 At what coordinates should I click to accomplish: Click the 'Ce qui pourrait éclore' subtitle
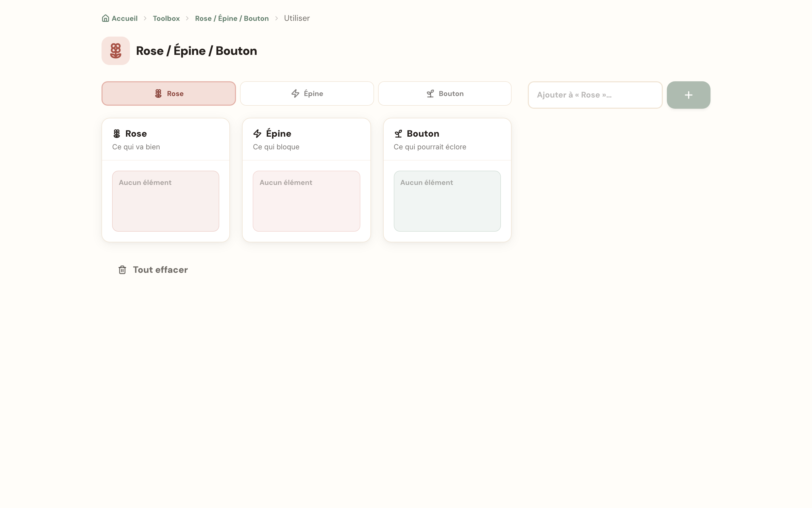430,147
